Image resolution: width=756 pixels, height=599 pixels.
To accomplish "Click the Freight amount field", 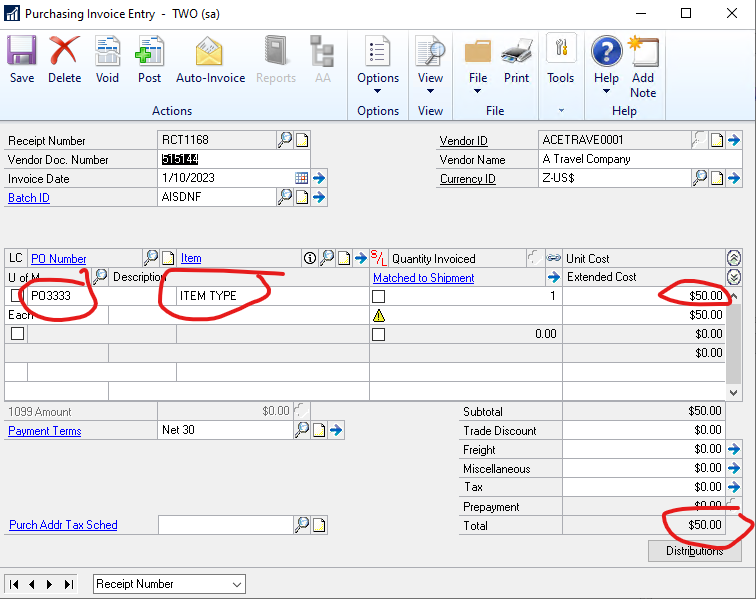I will (644, 449).
